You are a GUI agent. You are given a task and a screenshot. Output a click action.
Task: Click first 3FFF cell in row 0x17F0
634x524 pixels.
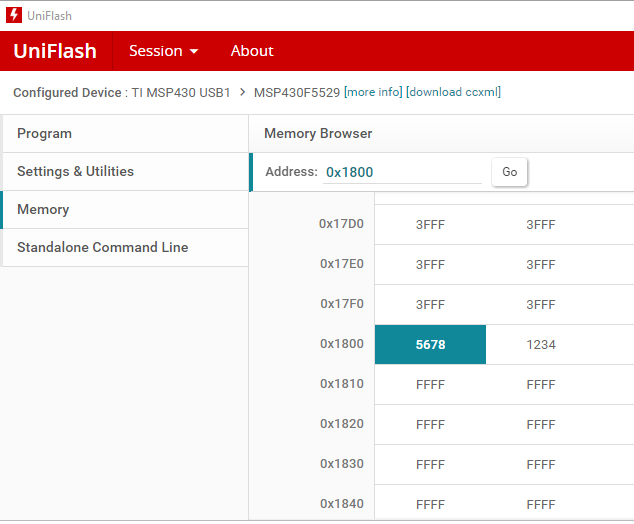click(430, 304)
